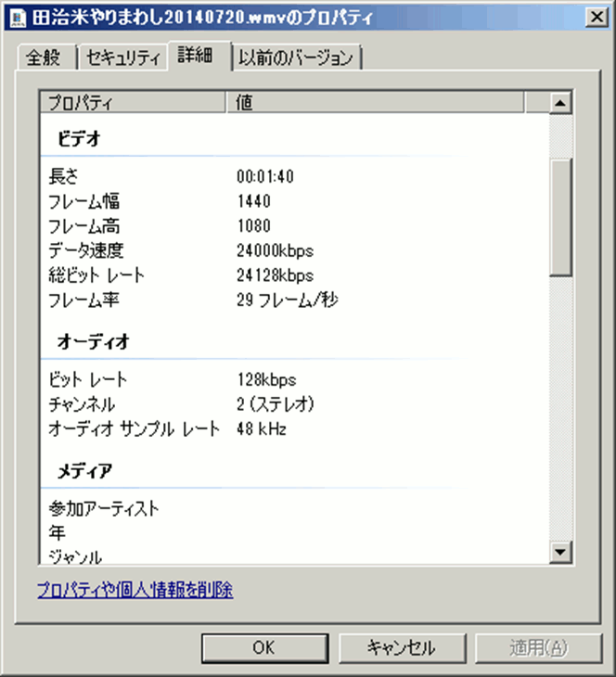The width and height of the screenshot is (616, 677).
Task: Click the value 128kbps
Action: tap(266, 380)
